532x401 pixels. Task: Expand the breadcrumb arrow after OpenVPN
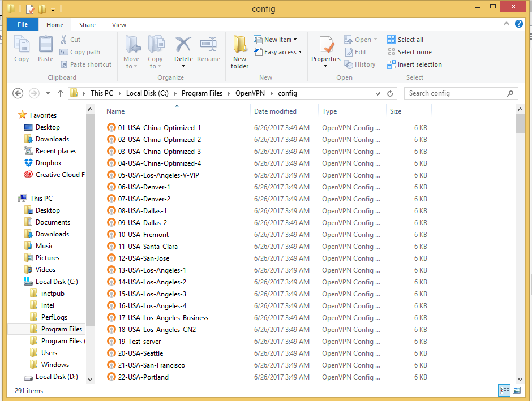click(x=272, y=93)
